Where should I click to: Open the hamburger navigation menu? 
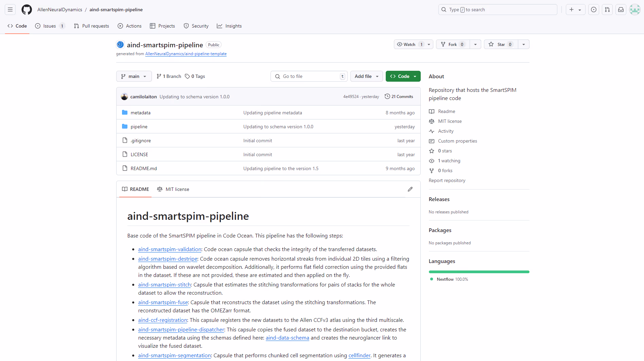click(10, 10)
